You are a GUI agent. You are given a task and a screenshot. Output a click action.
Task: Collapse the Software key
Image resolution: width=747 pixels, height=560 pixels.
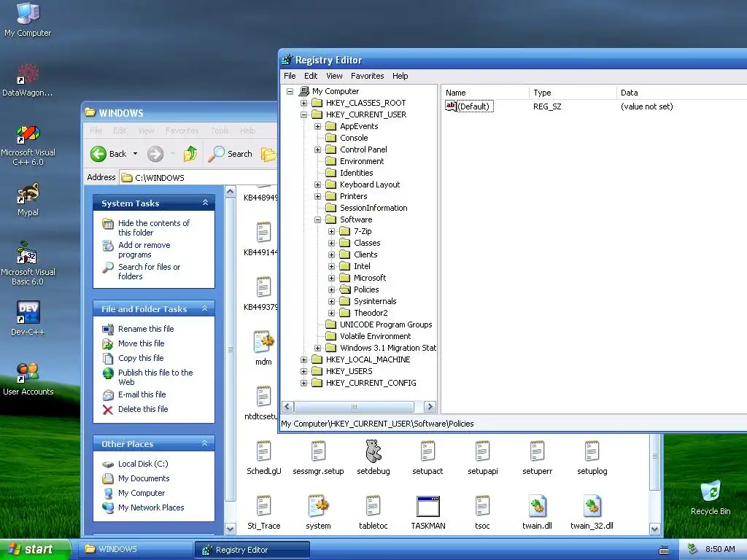[x=318, y=219]
